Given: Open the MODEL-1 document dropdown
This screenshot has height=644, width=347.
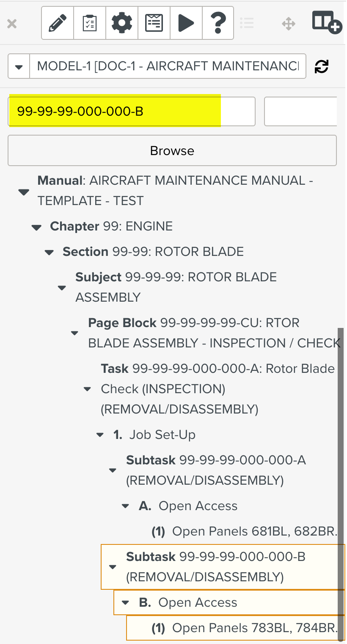Looking at the screenshot, I should pyautogui.click(x=18, y=66).
